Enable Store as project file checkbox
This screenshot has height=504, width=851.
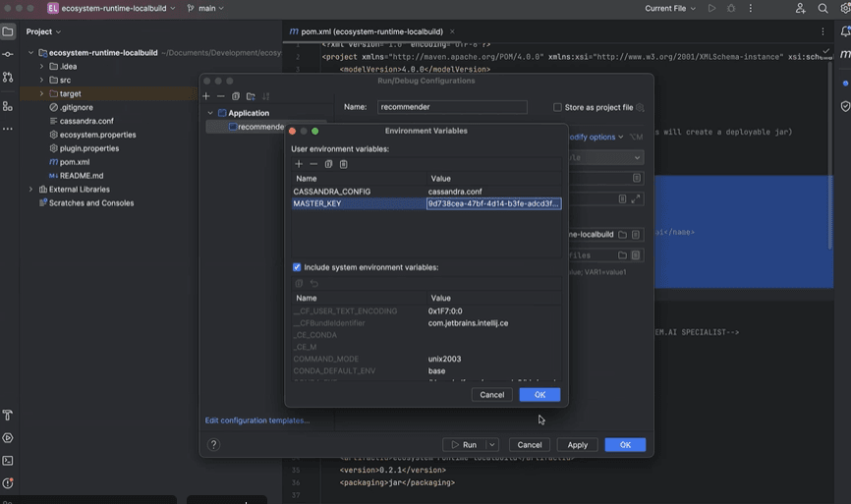[557, 107]
